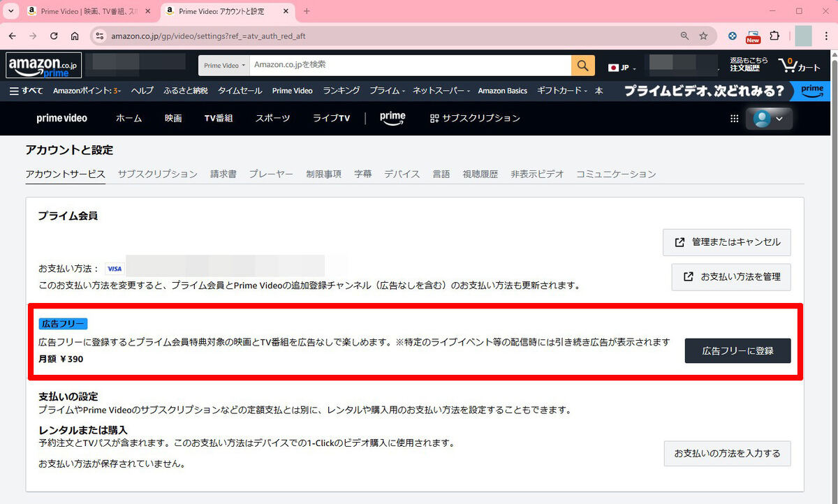Open the Extensions puzzle-piece menu

pyautogui.click(x=774, y=36)
